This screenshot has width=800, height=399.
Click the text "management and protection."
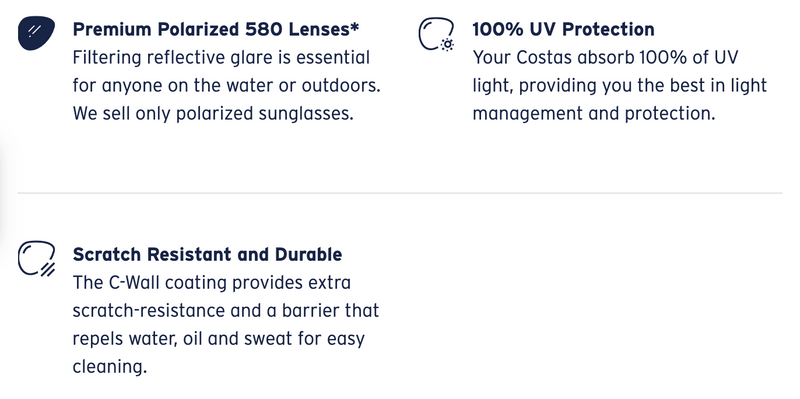594,113
